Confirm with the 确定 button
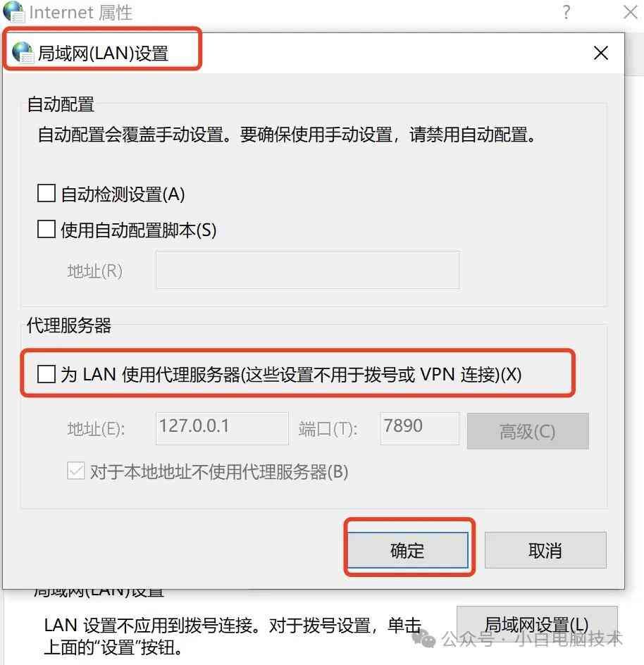 click(408, 550)
